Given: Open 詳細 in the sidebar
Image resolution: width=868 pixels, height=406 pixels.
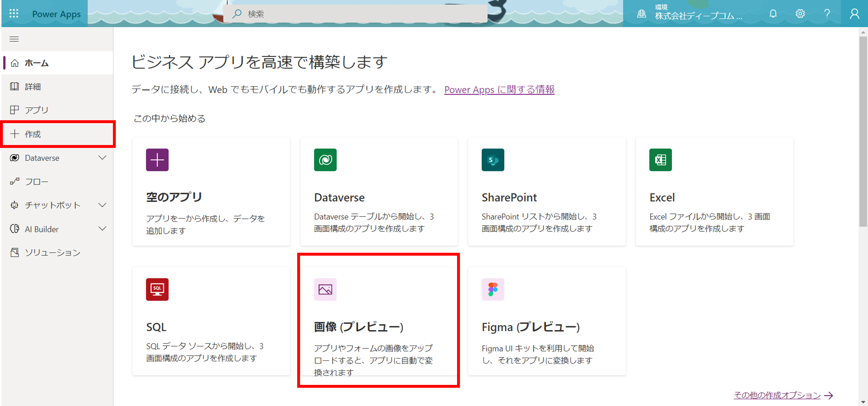Looking at the screenshot, I should pyautogui.click(x=57, y=86).
